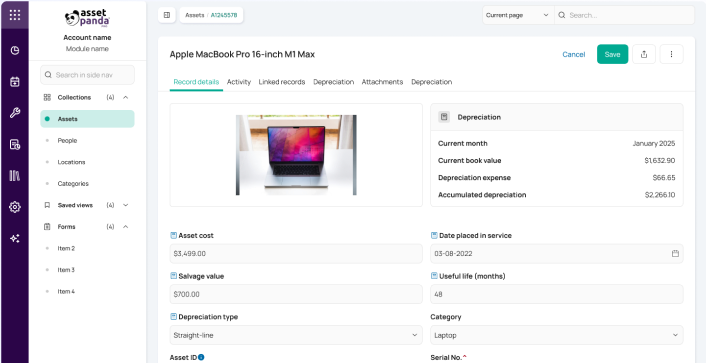The height and width of the screenshot is (363, 706).
Task: Switch to the Attachments tab
Action: point(382,82)
